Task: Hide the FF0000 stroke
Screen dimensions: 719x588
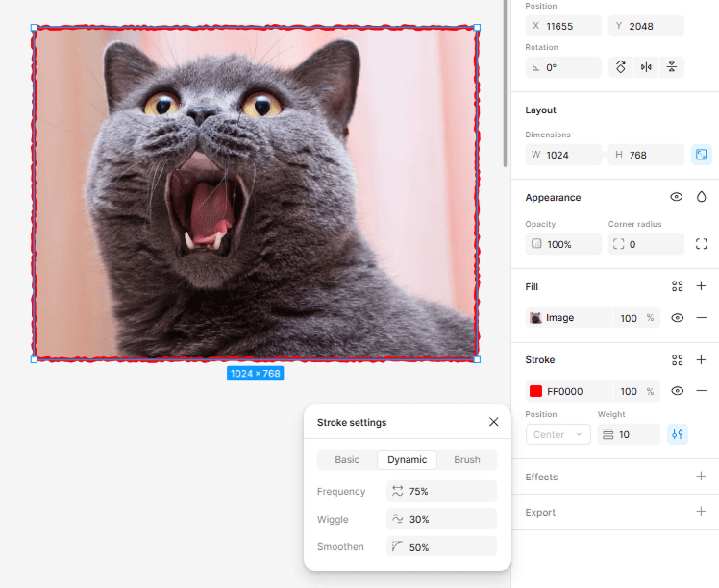Action: (677, 391)
